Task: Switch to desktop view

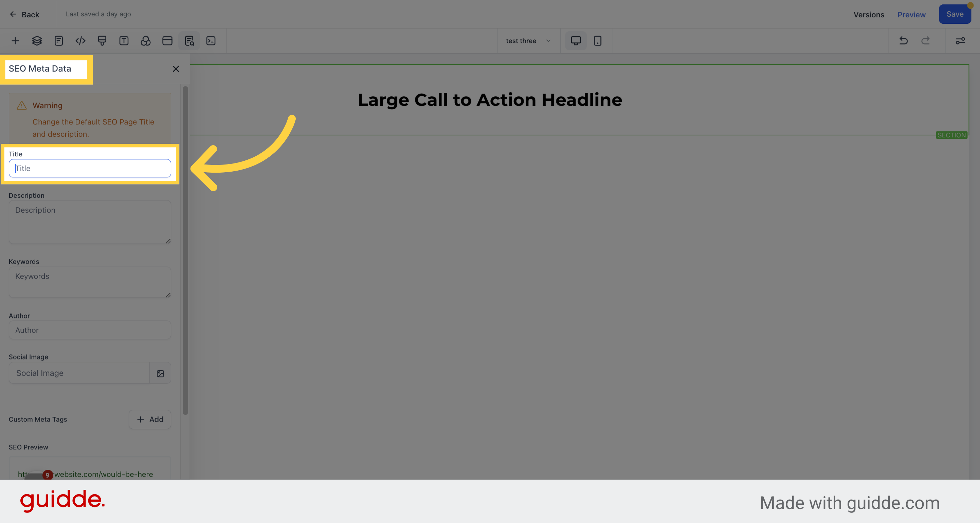Action: click(x=576, y=41)
